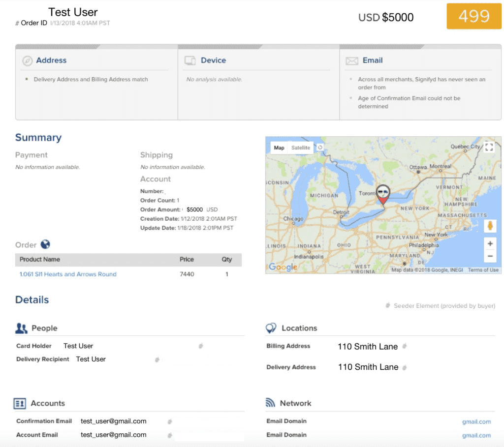Click the Qty column header
The height and width of the screenshot is (447, 504).
point(226,260)
